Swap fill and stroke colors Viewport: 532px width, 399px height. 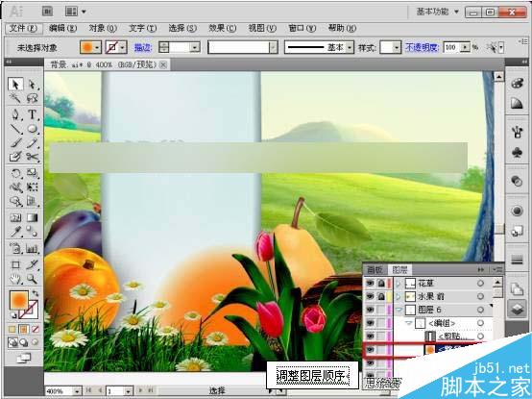(x=35, y=293)
